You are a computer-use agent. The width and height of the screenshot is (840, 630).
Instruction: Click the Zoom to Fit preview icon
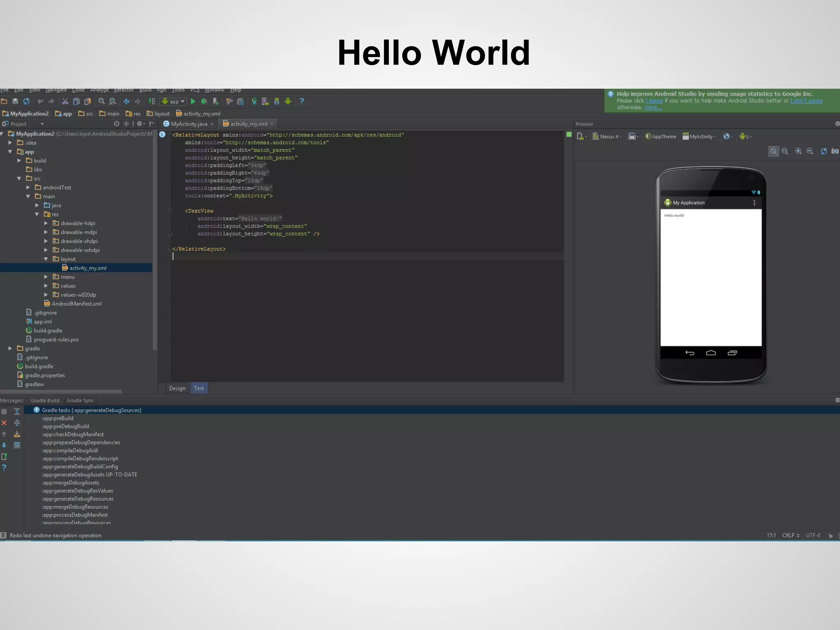pos(774,151)
